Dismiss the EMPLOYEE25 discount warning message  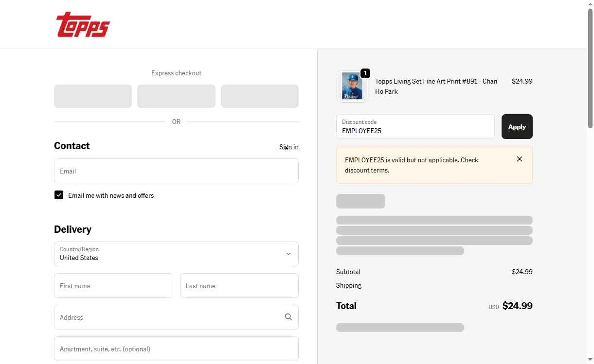tap(520, 159)
